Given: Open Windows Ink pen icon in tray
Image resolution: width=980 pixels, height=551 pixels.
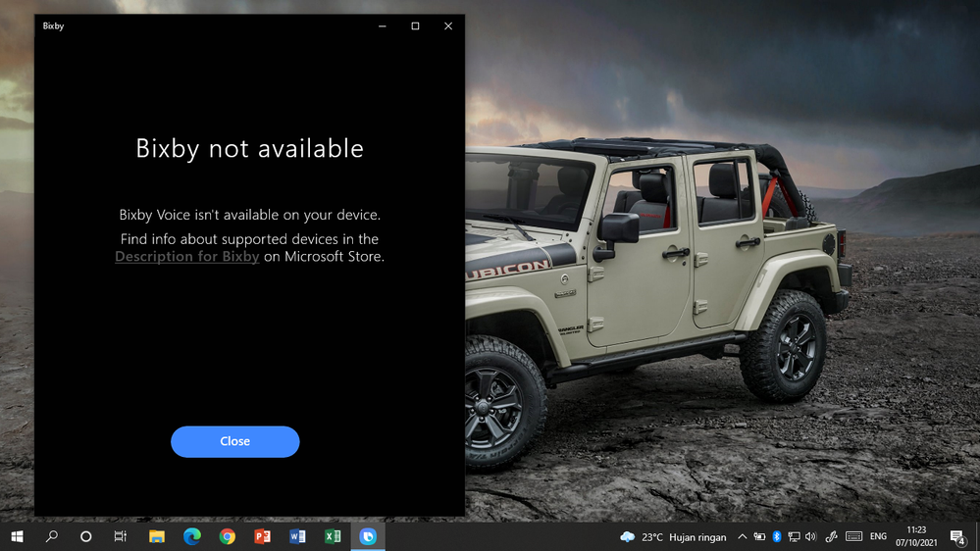Looking at the screenshot, I should point(831,536).
